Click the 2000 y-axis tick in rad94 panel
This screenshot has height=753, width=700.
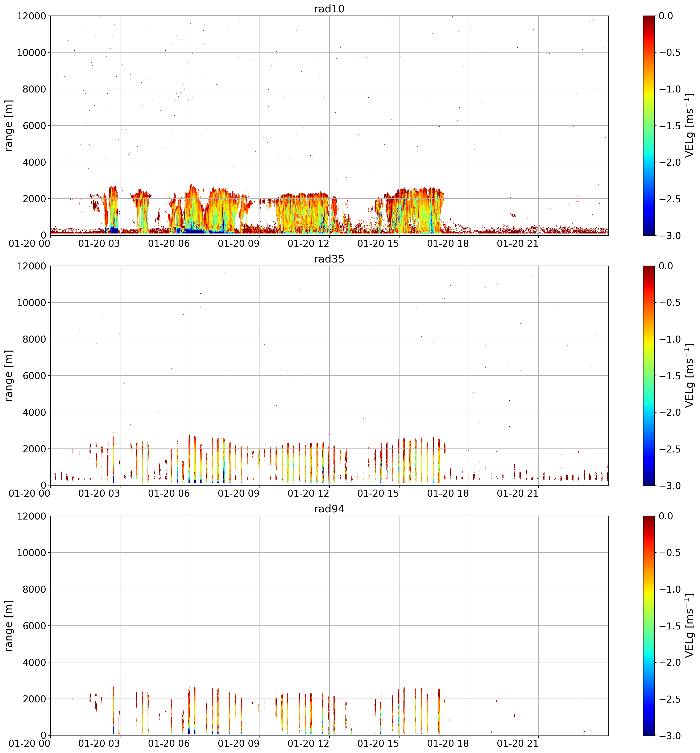(x=34, y=699)
